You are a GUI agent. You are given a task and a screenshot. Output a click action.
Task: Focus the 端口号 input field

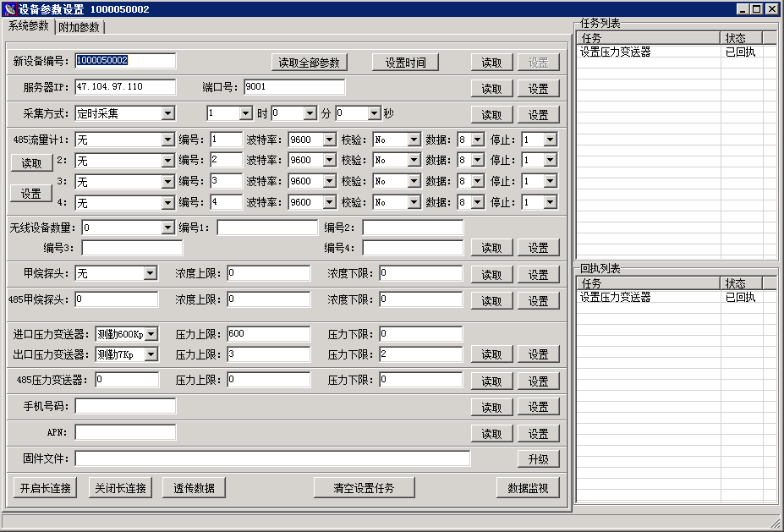click(x=293, y=87)
